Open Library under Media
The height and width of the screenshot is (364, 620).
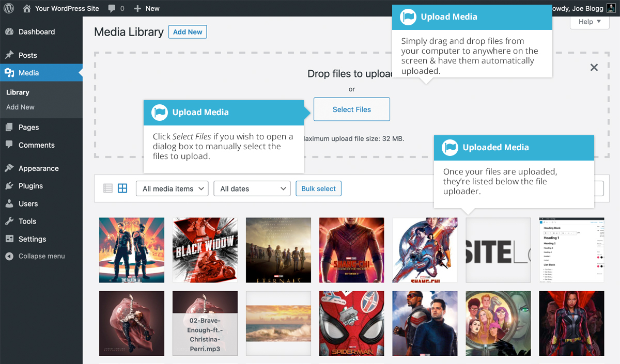click(18, 92)
